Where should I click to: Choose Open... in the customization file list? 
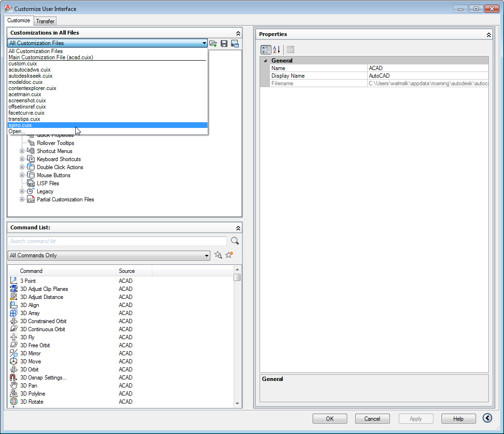pos(17,131)
